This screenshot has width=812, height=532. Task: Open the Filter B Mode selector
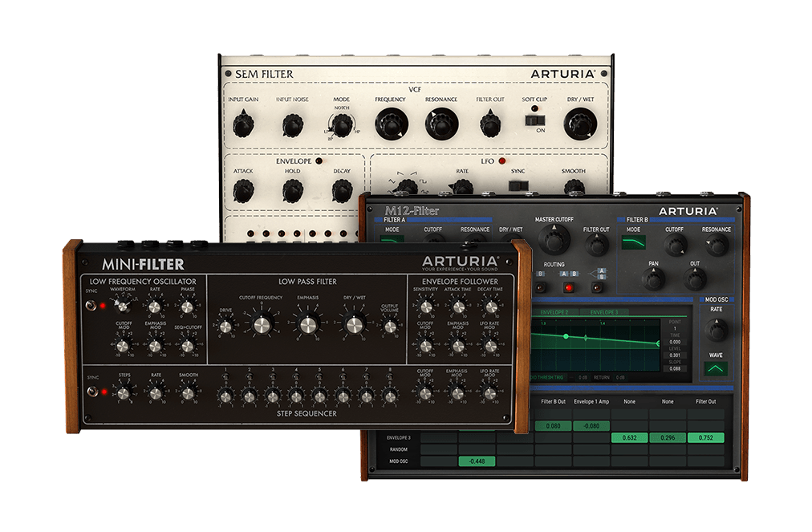(633, 242)
